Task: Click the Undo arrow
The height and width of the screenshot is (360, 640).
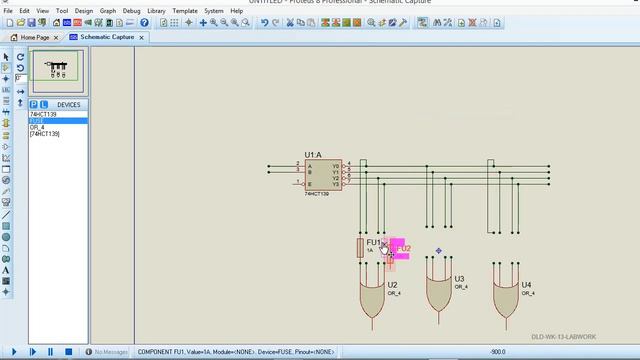Action: pyautogui.click(x=264, y=23)
